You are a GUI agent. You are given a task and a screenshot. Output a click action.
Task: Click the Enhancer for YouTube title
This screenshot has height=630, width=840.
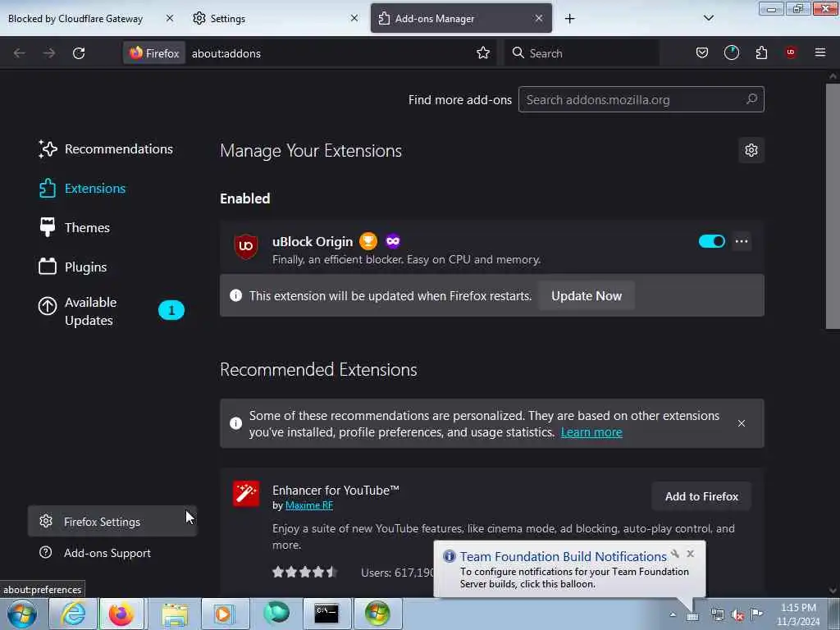(x=336, y=491)
